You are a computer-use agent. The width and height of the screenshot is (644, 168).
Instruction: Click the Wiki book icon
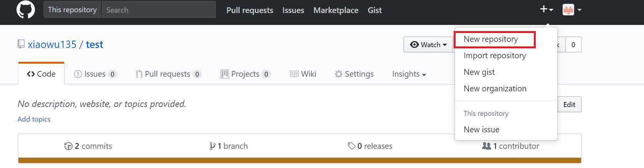(294, 74)
